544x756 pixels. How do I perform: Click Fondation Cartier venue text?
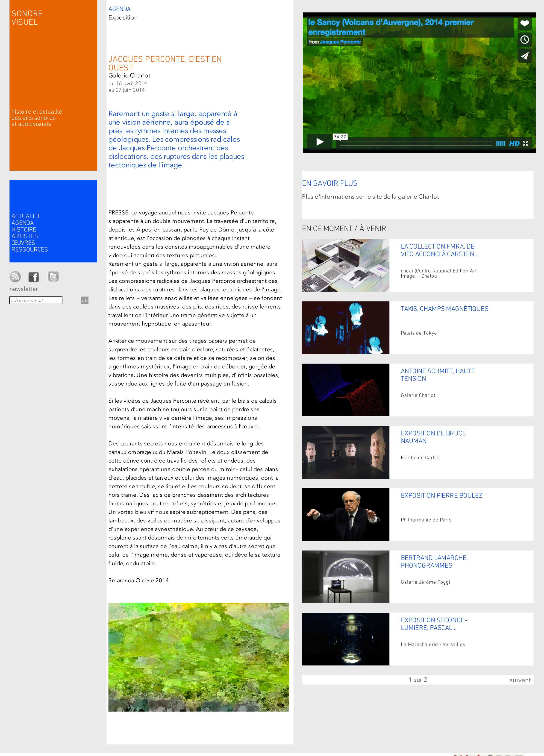420,458
